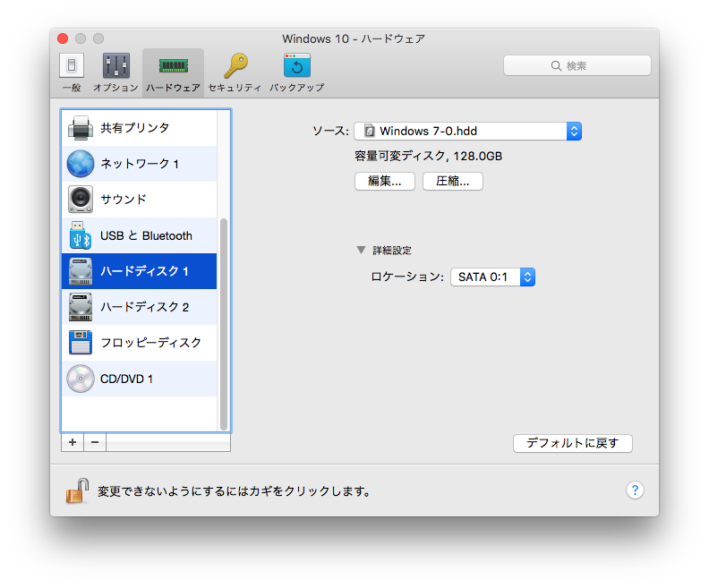Remove device with the minus button

tap(95, 442)
